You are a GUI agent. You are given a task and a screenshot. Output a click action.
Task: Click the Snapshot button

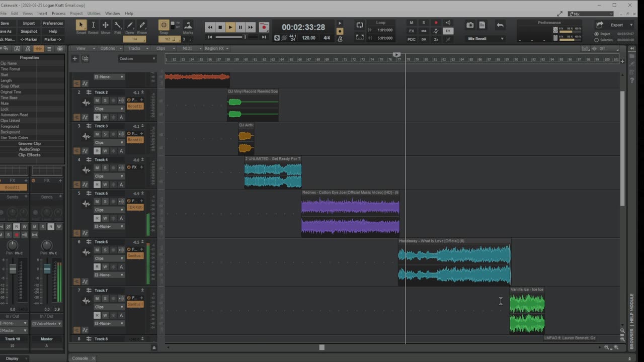(x=29, y=31)
